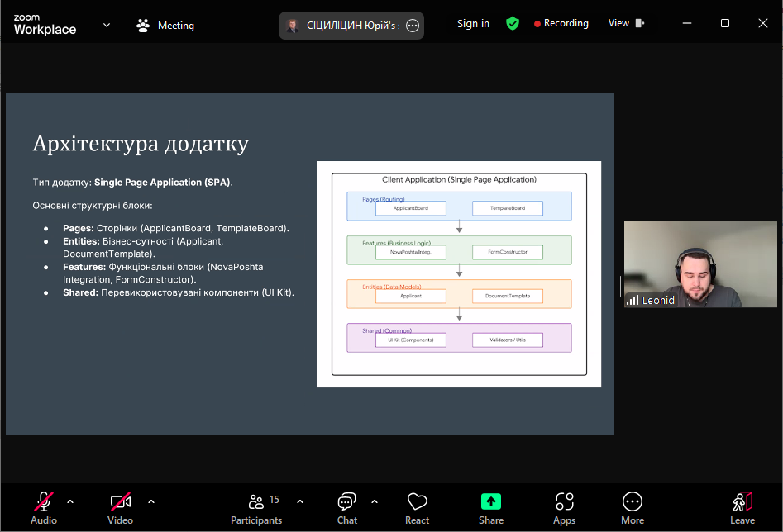Open the View layout menu
The width and height of the screenshot is (783, 532).
626,24
